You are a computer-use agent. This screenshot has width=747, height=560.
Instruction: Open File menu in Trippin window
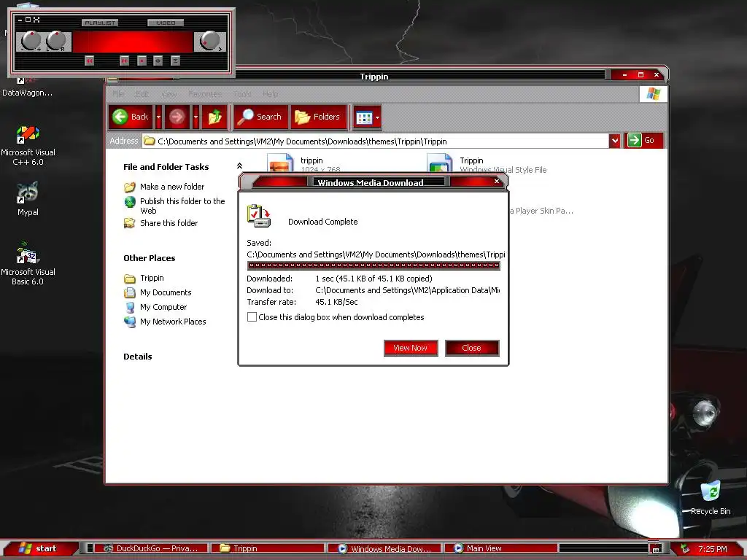pyautogui.click(x=119, y=94)
